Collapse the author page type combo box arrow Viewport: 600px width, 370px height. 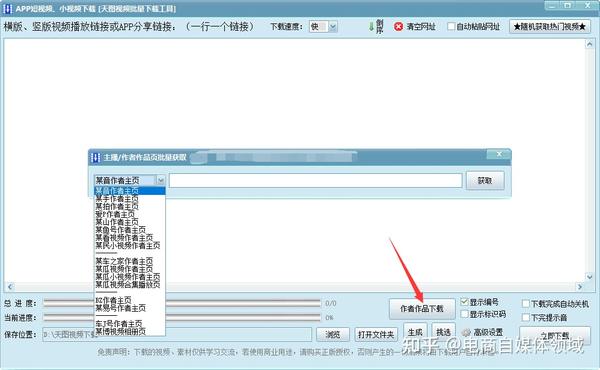tap(161, 180)
